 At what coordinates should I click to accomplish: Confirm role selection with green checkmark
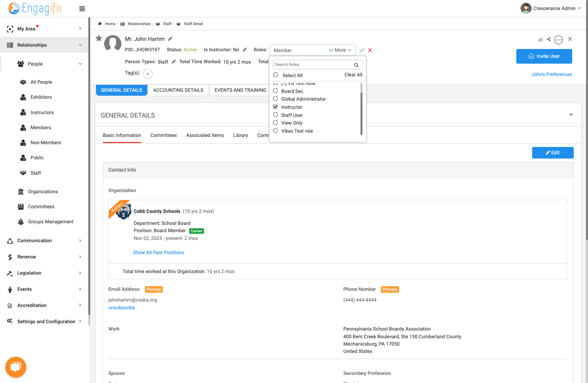(362, 50)
